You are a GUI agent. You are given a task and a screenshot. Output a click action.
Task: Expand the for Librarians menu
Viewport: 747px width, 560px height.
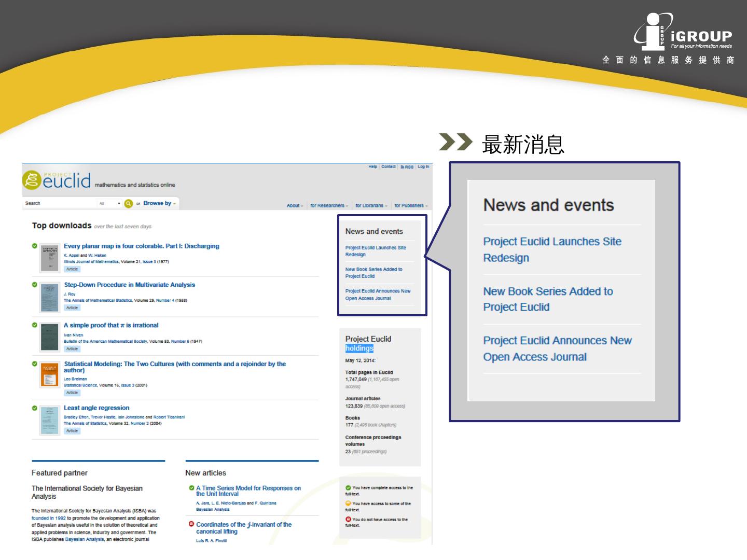(x=371, y=206)
